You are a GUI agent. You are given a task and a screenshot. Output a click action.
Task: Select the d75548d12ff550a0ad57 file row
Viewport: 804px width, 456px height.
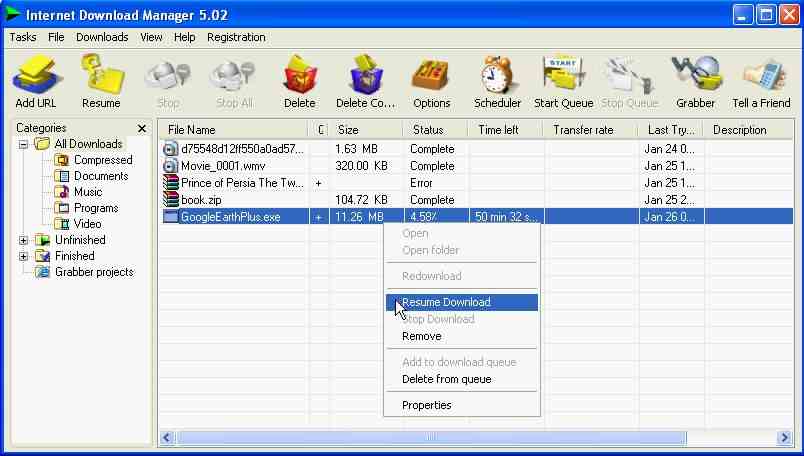pos(476,149)
